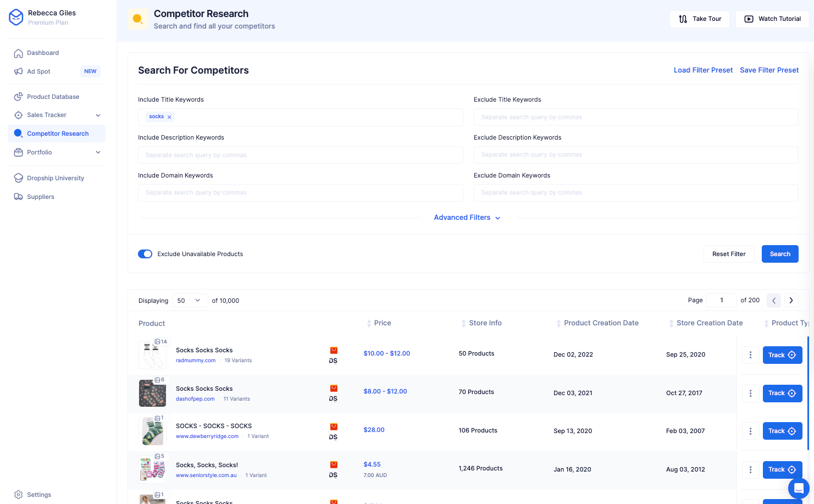The image size is (814, 504).
Task: Open the dashofpep.com socks product thumbnail
Action: click(152, 393)
